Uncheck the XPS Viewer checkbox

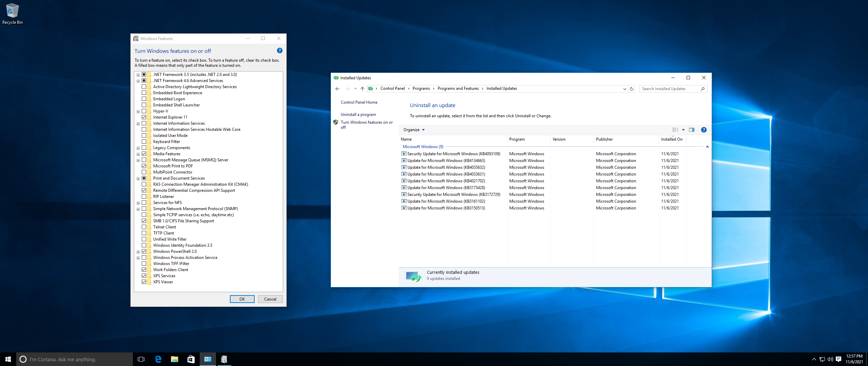pos(144,282)
